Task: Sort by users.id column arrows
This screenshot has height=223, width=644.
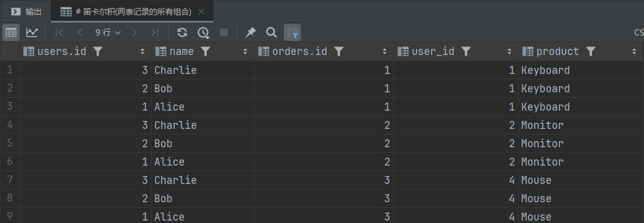Action: pos(142,51)
